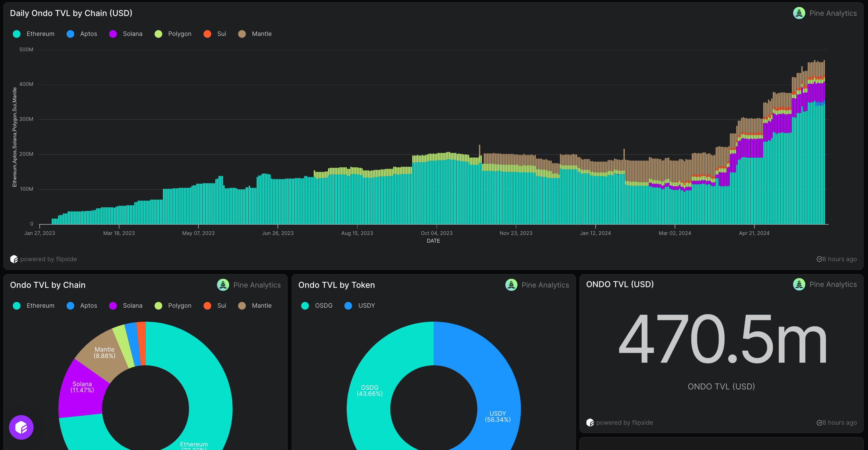This screenshot has width=868, height=450.
Task: Click the Pine Analytics logo on the Ondo TVL by Chain card
Action: click(223, 285)
